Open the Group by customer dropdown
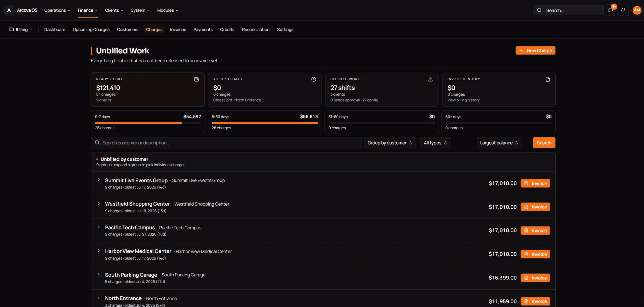 click(390, 143)
